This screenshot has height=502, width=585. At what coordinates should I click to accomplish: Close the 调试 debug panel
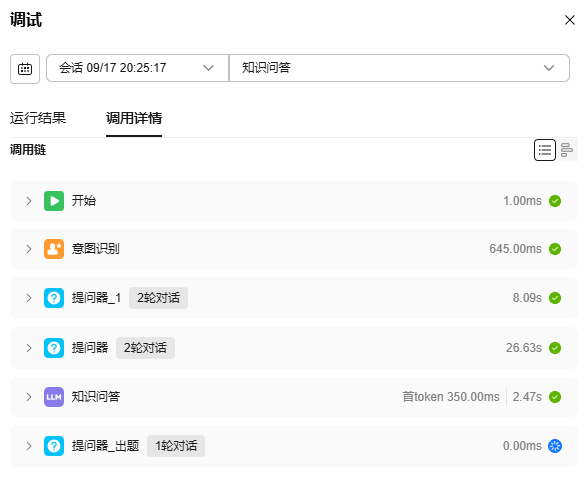coord(570,20)
